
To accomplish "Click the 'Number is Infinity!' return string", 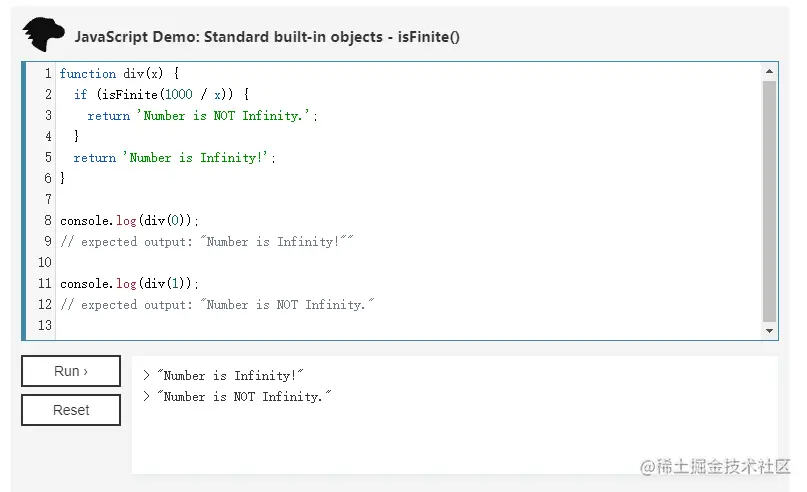I will pyautogui.click(x=198, y=158).
